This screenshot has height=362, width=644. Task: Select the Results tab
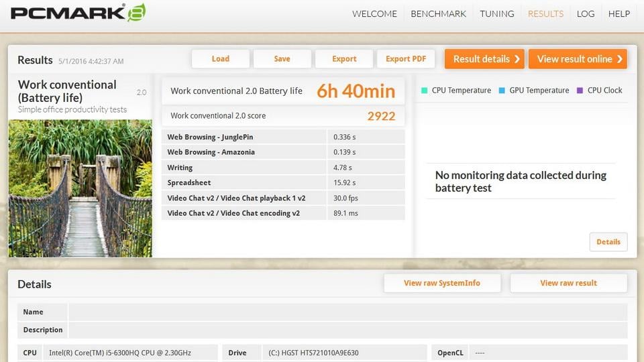point(545,14)
